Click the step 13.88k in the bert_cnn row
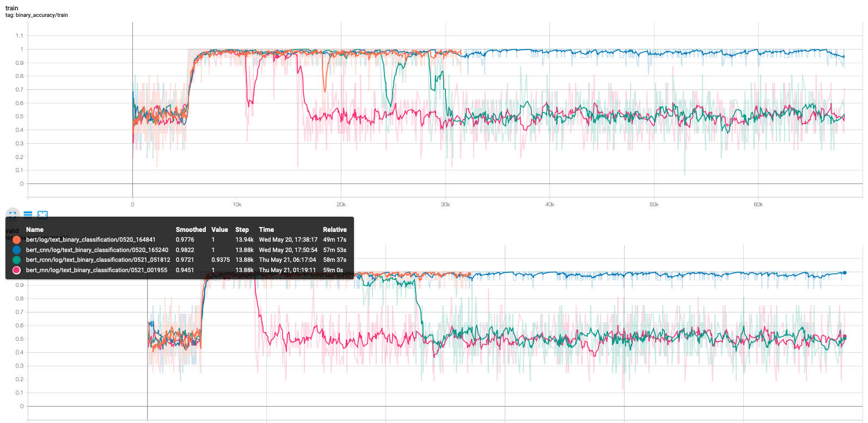 click(x=244, y=250)
